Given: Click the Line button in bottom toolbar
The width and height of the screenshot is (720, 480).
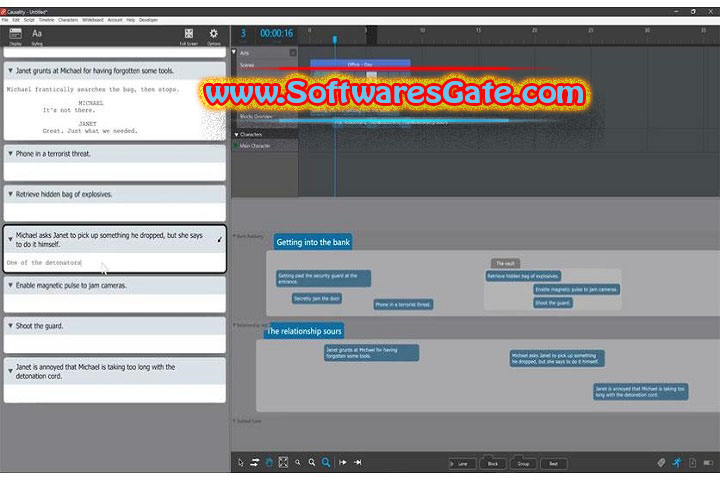Looking at the screenshot, I should click(461, 463).
